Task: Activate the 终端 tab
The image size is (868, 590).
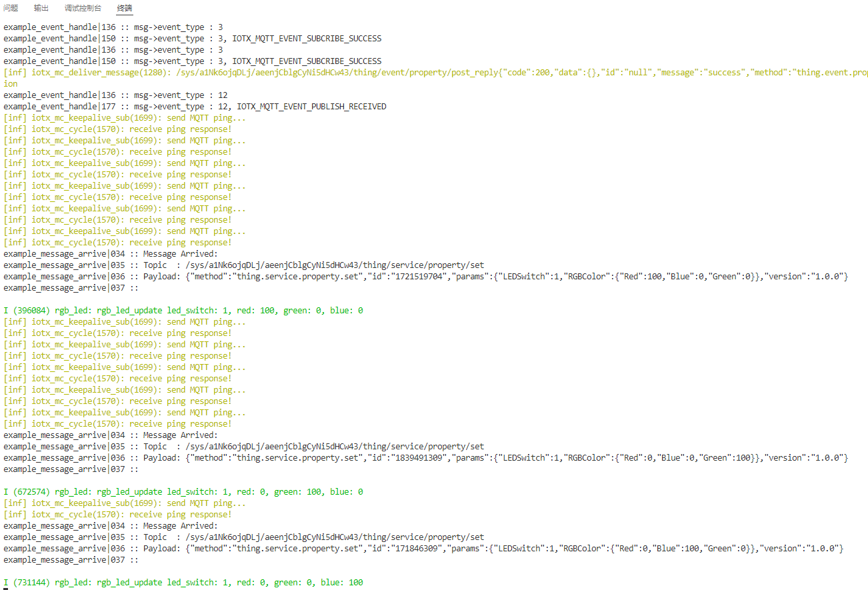Action: point(125,9)
